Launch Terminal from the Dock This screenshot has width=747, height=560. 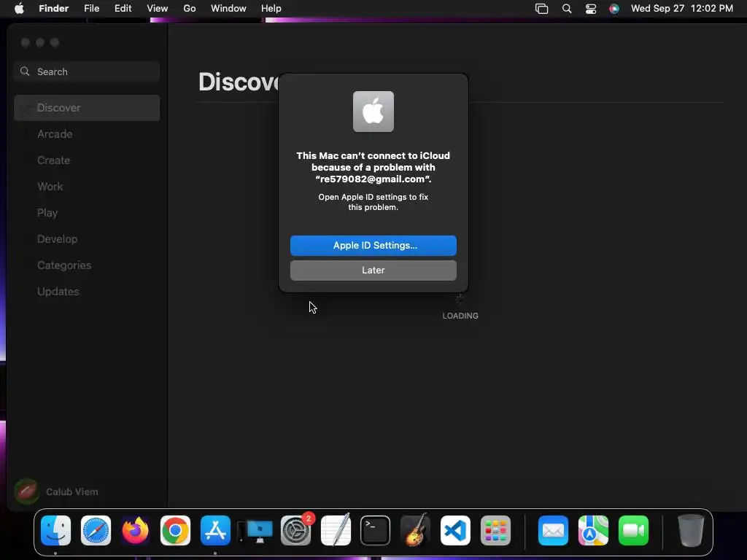click(x=376, y=531)
